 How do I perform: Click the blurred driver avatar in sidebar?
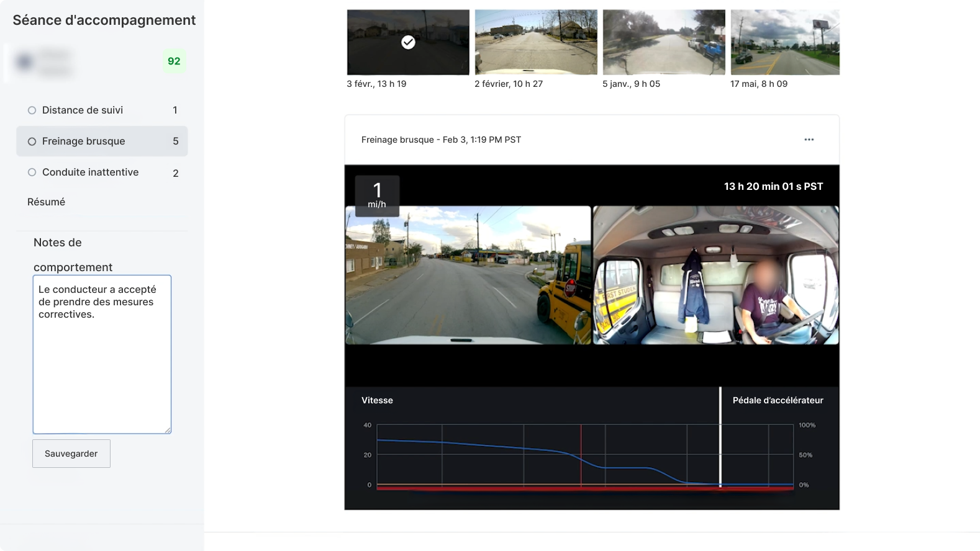click(25, 62)
